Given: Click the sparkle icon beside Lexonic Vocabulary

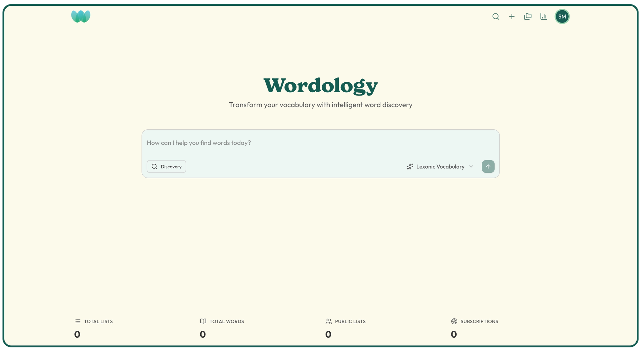Looking at the screenshot, I should (x=410, y=167).
